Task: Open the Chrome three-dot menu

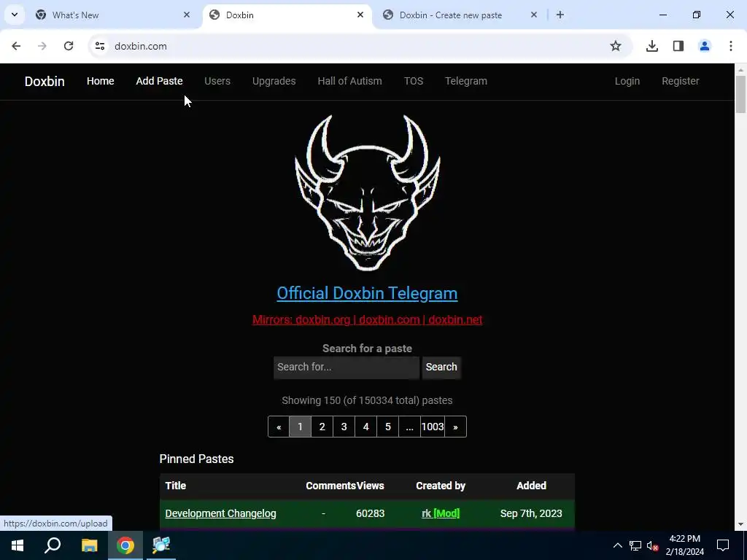Action: [x=731, y=46]
